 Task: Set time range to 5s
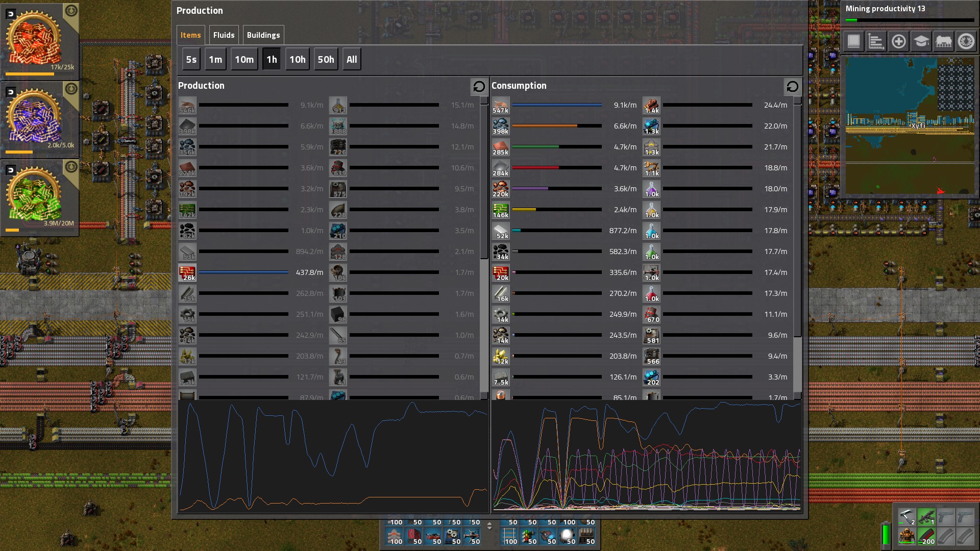[x=191, y=59]
